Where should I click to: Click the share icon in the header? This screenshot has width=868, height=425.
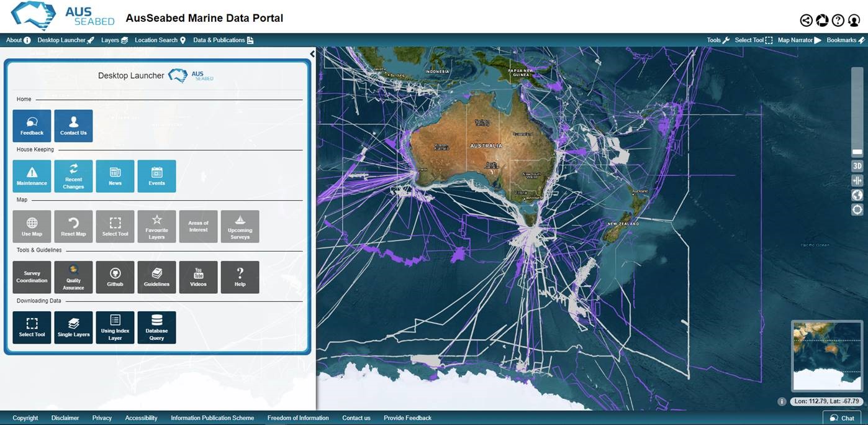click(x=806, y=21)
